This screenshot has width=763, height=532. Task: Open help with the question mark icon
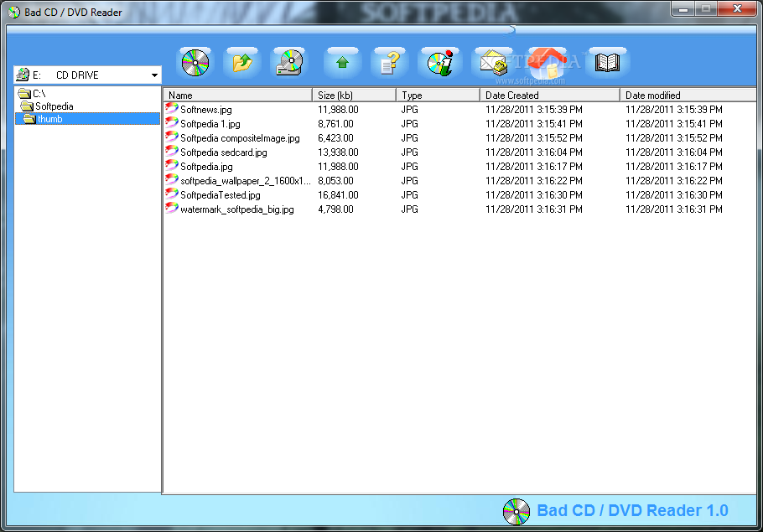(389, 63)
